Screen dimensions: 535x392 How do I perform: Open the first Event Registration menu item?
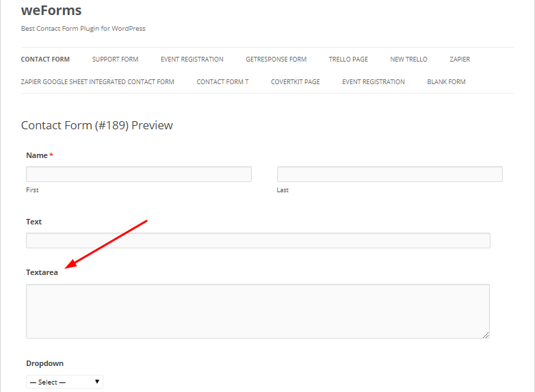pos(192,60)
